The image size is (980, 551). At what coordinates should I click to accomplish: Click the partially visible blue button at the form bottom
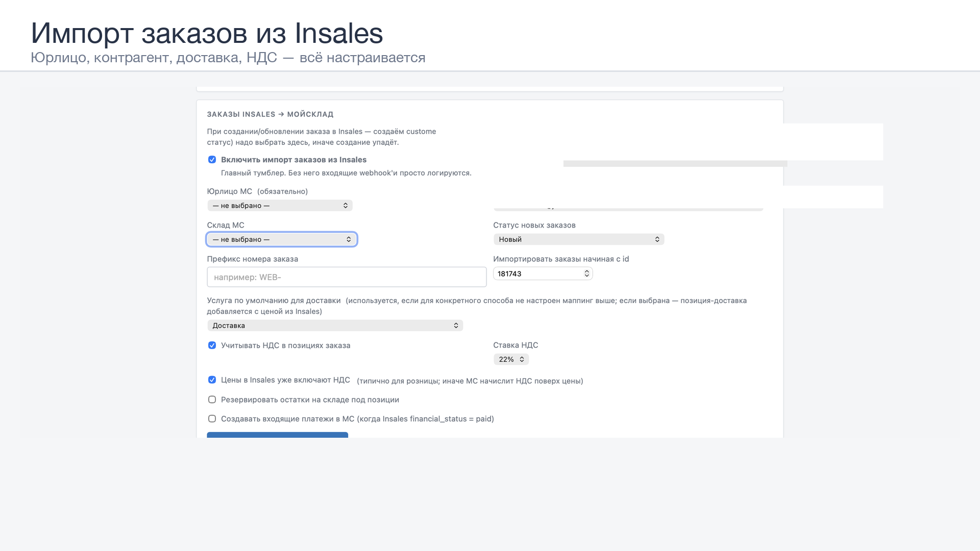278,435
